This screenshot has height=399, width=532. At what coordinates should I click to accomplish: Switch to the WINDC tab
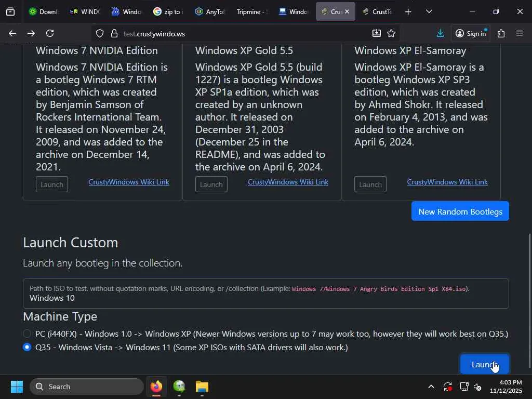coord(85,11)
